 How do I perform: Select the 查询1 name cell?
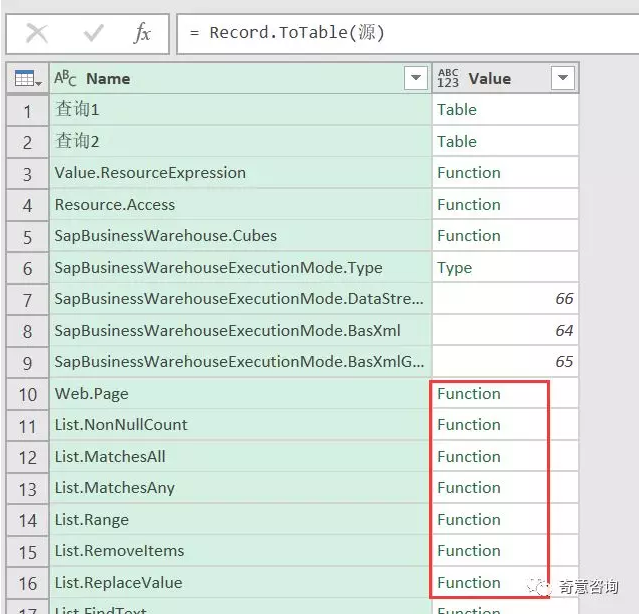point(240,110)
